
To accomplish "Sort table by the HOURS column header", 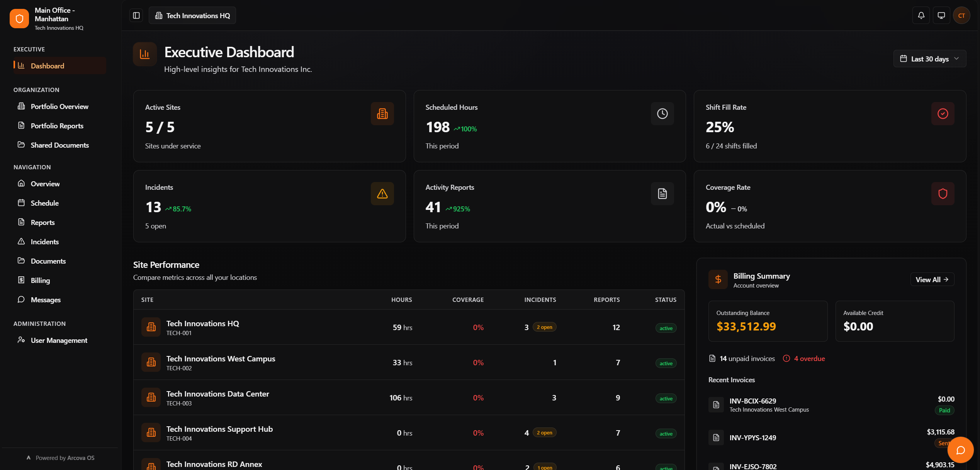I will point(402,300).
